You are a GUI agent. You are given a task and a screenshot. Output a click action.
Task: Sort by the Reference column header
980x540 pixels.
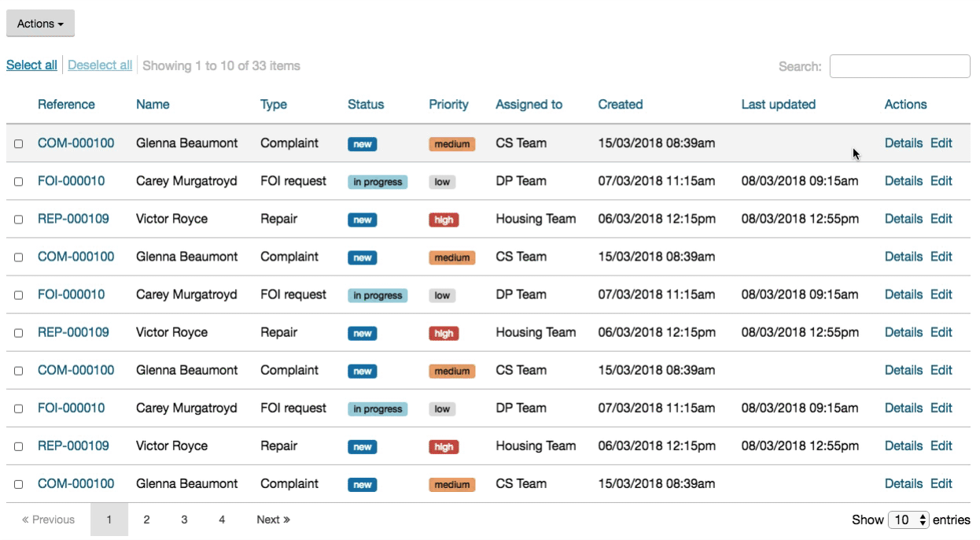click(x=66, y=105)
